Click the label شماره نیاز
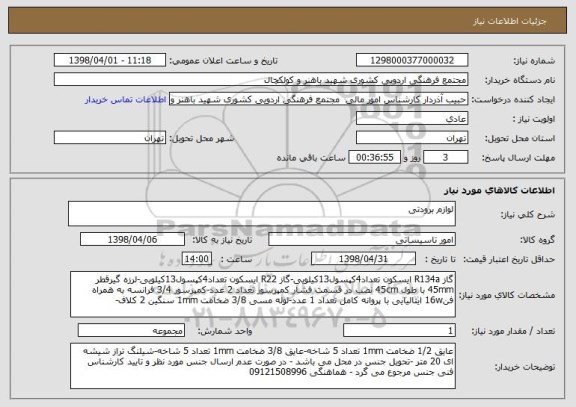This screenshot has height=407, width=576. click(x=534, y=61)
